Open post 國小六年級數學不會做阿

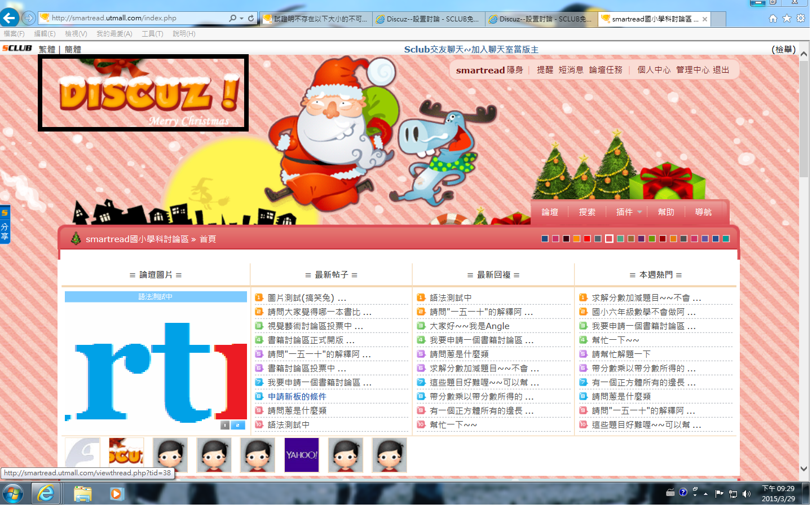[643, 312]
